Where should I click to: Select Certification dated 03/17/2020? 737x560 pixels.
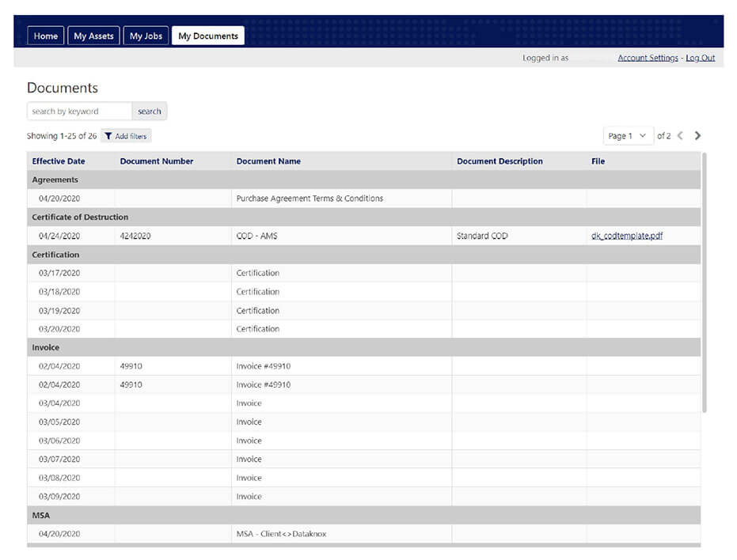[364, 273]
